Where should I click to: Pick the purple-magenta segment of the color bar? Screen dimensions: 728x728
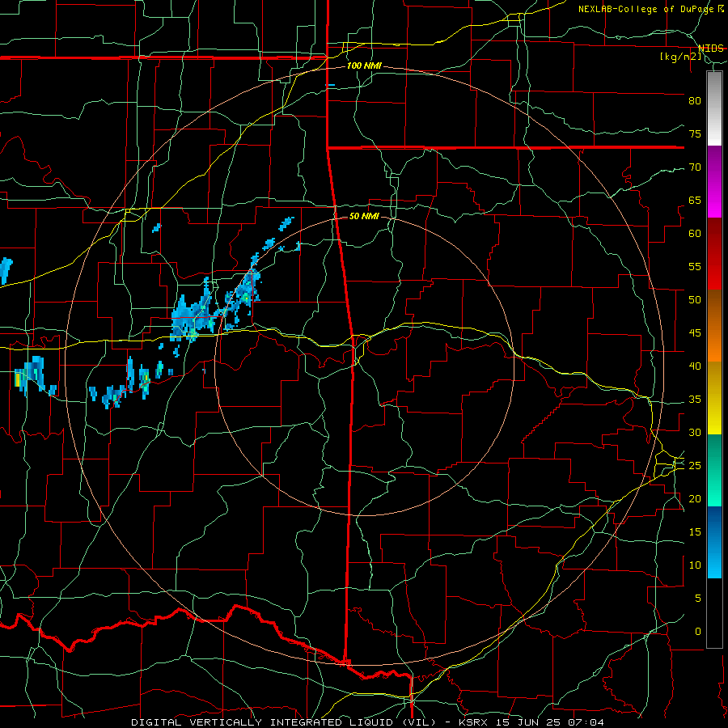714,182
